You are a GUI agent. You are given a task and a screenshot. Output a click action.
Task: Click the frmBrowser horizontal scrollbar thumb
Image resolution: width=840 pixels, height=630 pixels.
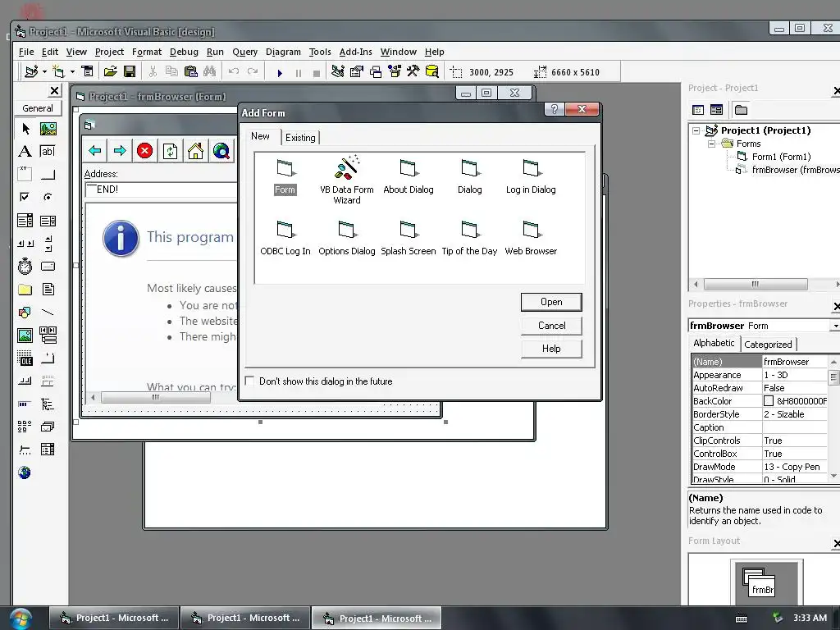coord(155,398)
